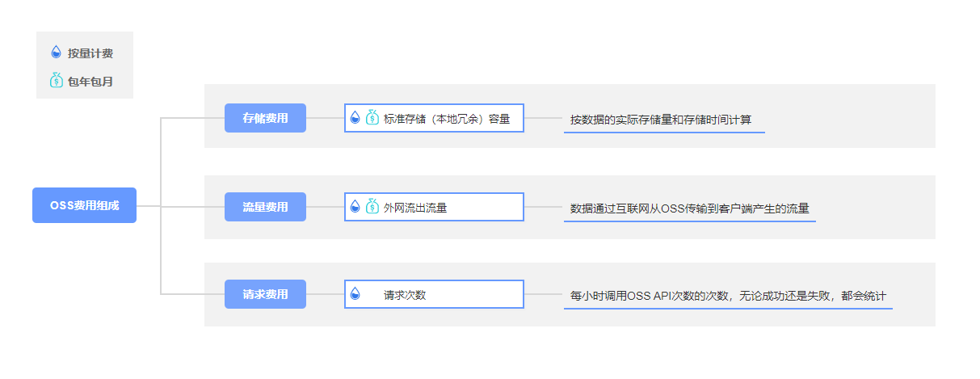Select the 请求次数 label text

pos(405,295)
